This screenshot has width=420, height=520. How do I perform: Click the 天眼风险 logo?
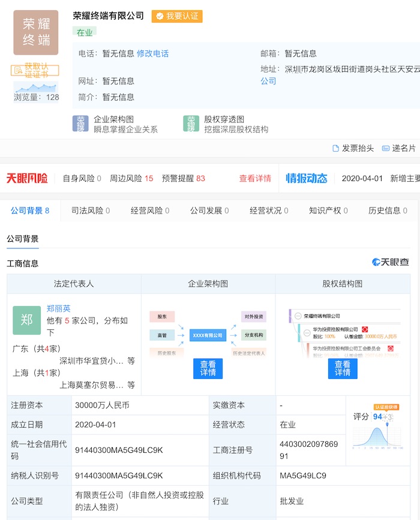(x=28, y=178)
